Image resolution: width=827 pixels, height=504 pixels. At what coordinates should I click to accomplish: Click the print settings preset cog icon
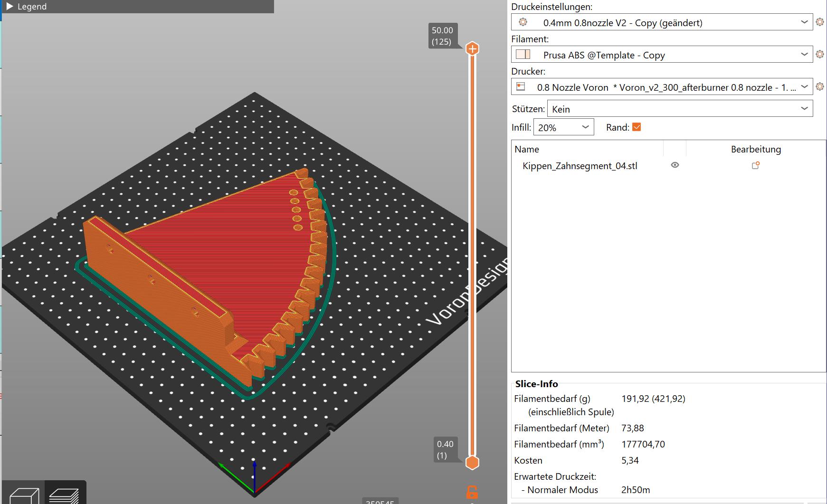523,22
